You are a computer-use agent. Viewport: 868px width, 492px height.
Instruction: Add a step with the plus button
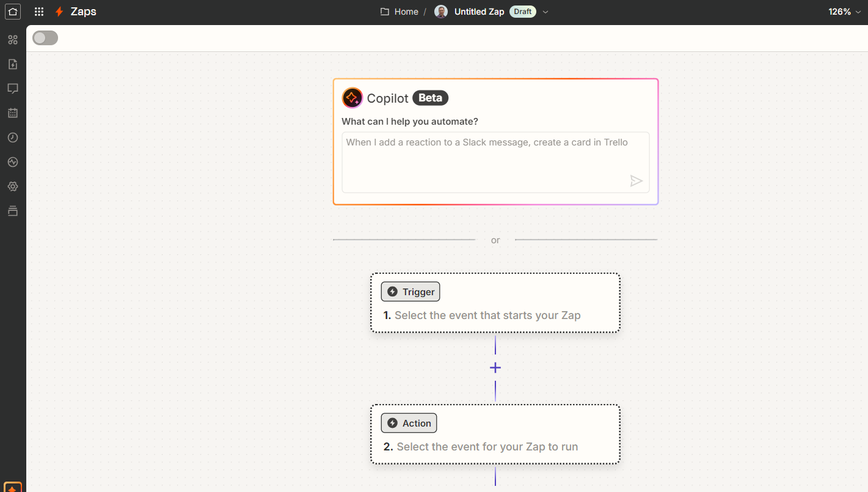pyautogui.click(x=495, y=368)
